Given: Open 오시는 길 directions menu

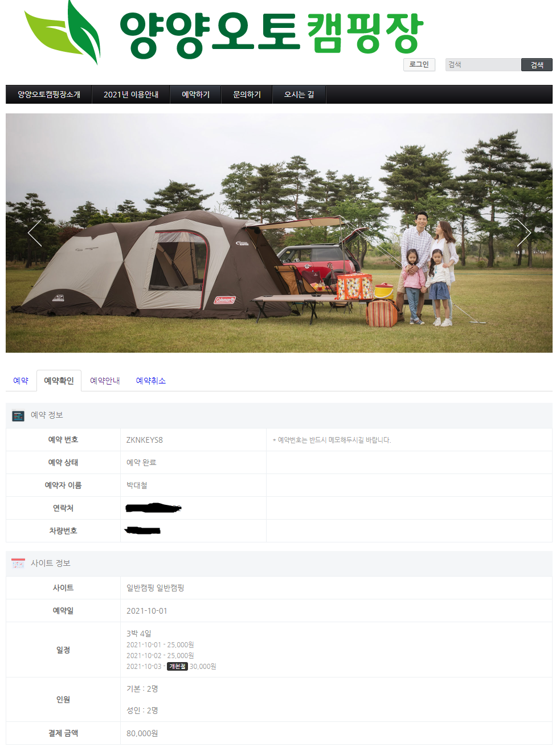Looking at the screenshot, I should [299, 95].
